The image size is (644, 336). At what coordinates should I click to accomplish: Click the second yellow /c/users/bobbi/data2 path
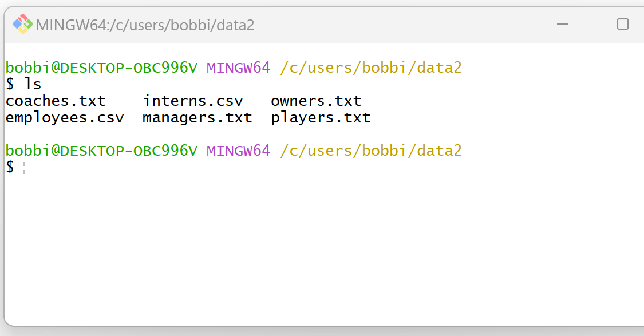coord(371,151)
